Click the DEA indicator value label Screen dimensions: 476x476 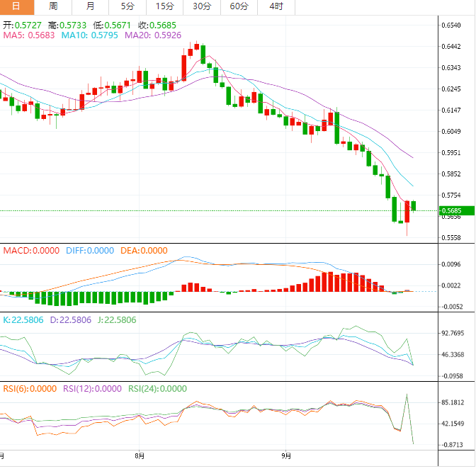(143, 250)
